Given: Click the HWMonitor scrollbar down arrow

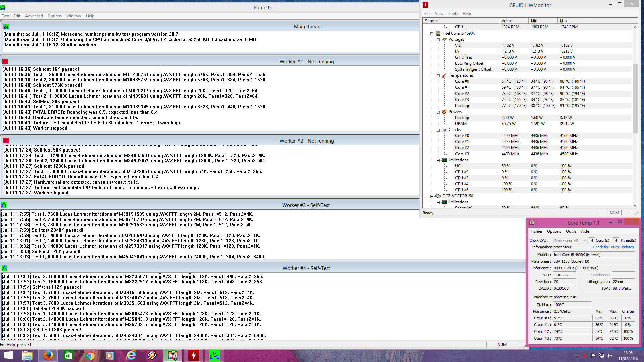Looking at the screenshot, I should (x=635, y=205).
